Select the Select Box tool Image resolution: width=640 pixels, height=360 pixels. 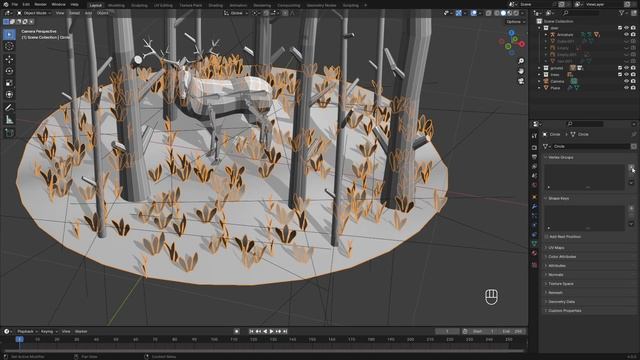(x=9, y=35)
